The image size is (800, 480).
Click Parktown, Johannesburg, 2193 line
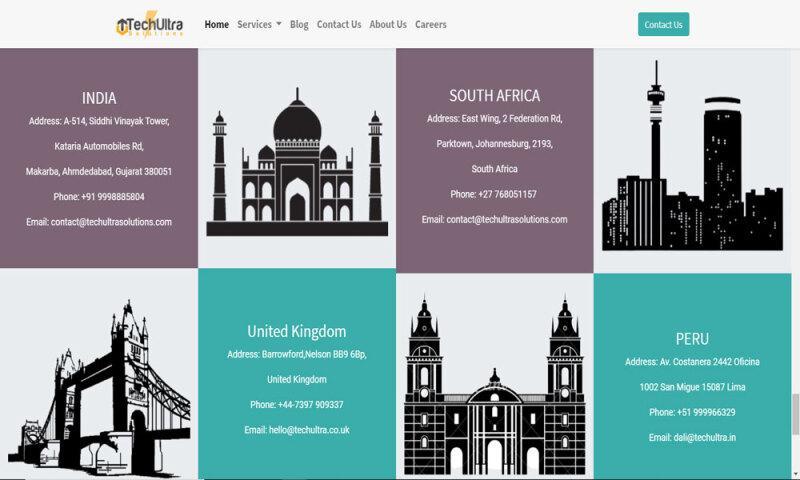point(494,144)
